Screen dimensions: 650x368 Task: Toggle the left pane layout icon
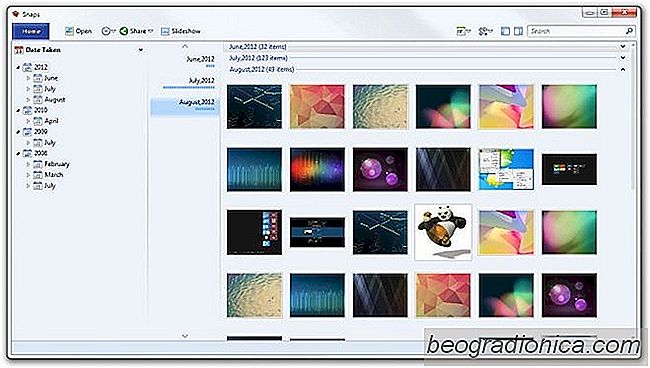tap(505, 31)
